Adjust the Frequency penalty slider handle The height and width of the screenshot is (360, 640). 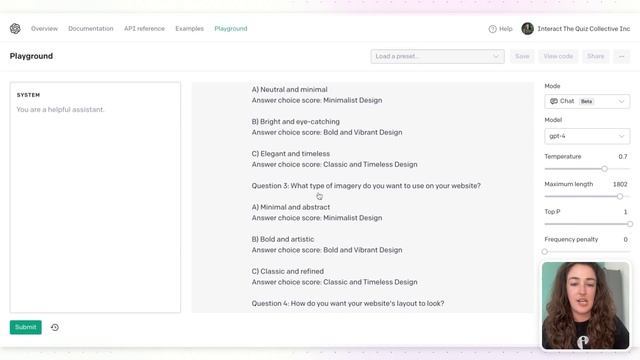coord(544,251)
